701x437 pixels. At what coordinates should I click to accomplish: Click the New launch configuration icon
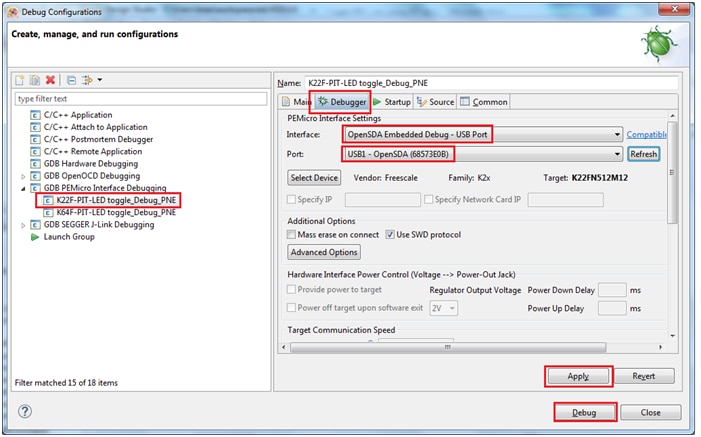point(20,80)
